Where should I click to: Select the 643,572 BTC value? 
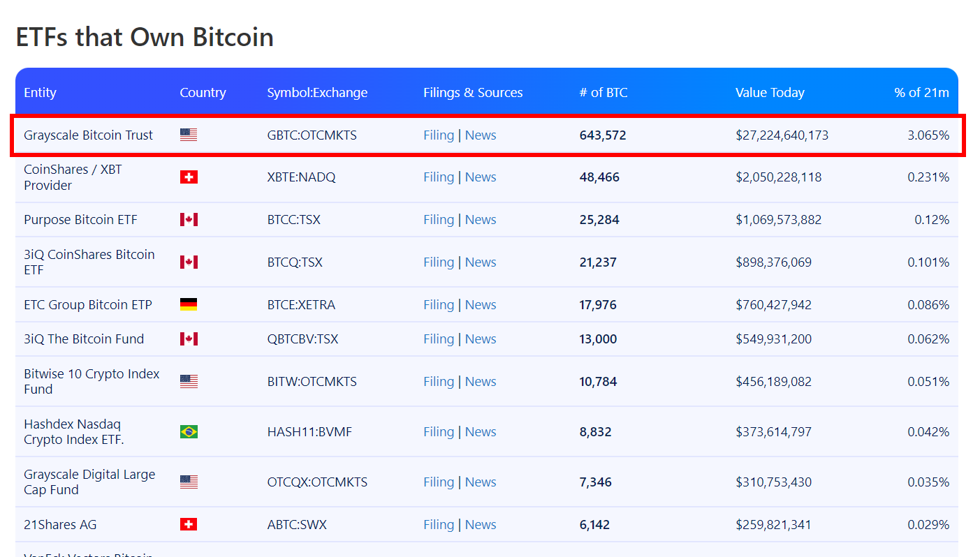tap(603, 135)
